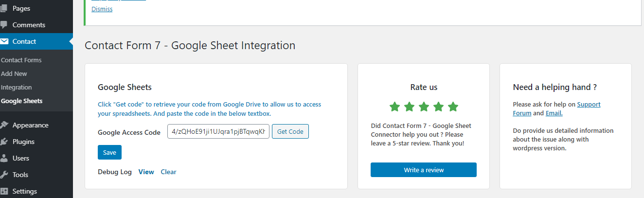Save the Google access code
The image size is (644, 198).
[x=109, y=152]
